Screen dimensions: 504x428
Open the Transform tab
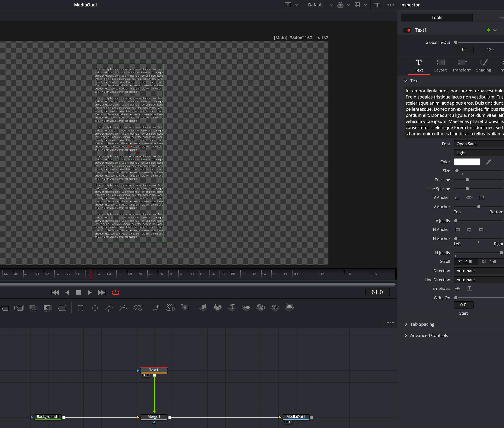click(x=462, y=66)
